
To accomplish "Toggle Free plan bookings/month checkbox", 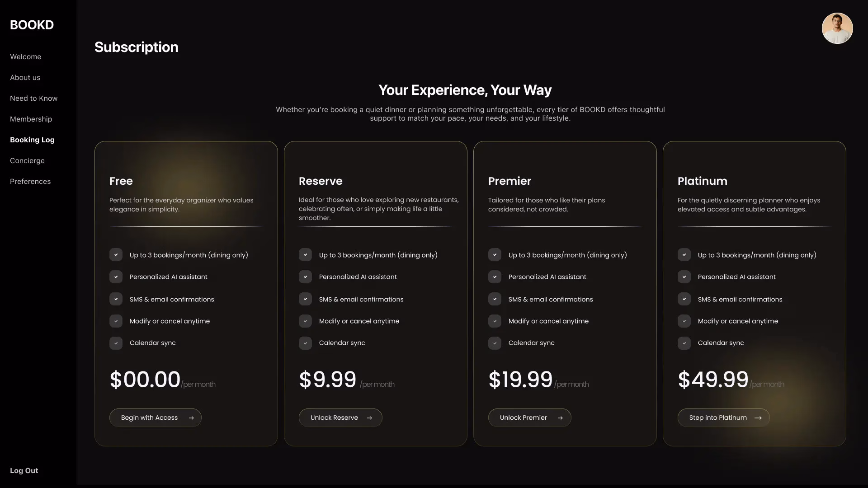I will point(116,255).
